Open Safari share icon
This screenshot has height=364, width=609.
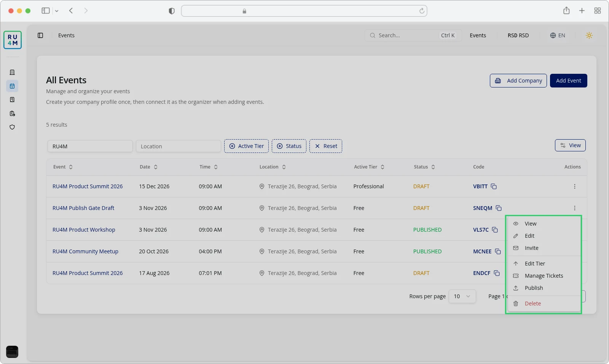click(566, 11)
